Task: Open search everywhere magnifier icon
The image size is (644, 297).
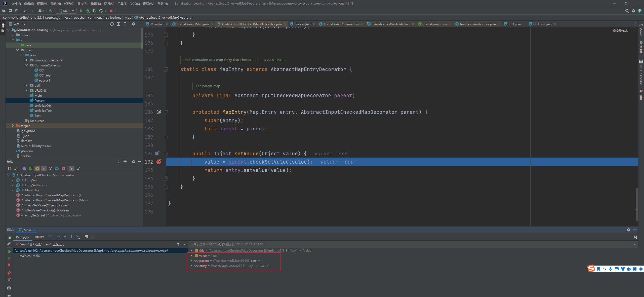Action: pos(627,11)
